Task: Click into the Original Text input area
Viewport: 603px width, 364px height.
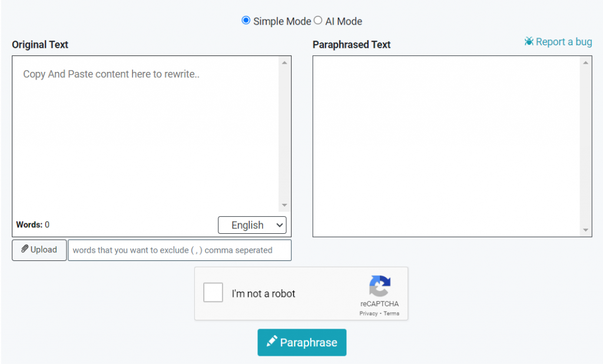Action: 145,135
